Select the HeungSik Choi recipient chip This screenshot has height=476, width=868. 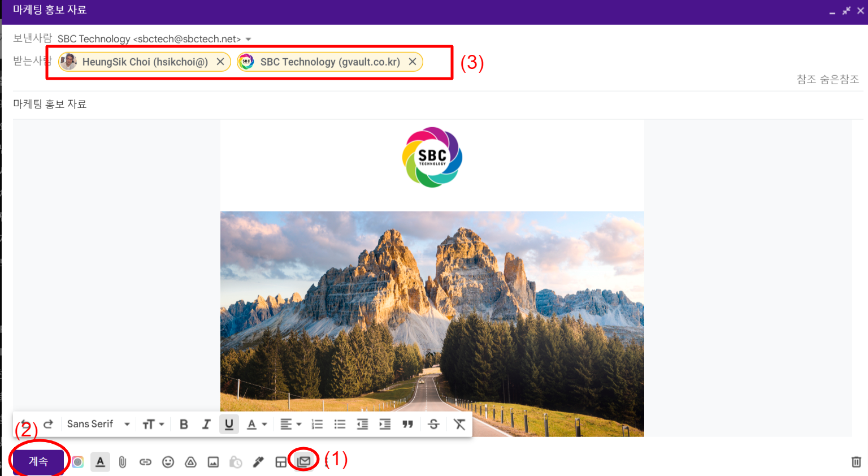(x=145, y=62)
